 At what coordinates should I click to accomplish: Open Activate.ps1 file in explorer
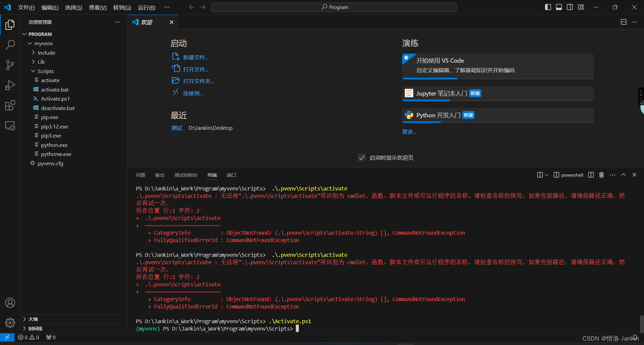tap(55, 99)
